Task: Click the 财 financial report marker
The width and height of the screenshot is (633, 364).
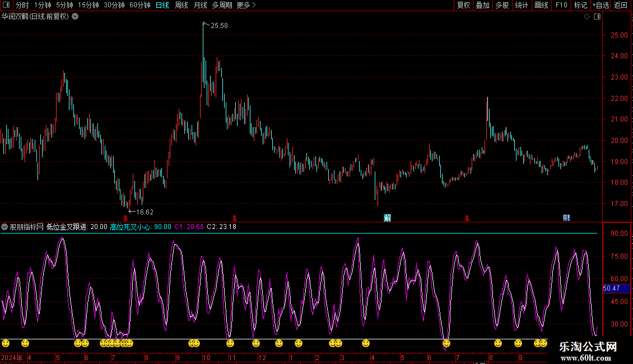Action: click(566, 218)
